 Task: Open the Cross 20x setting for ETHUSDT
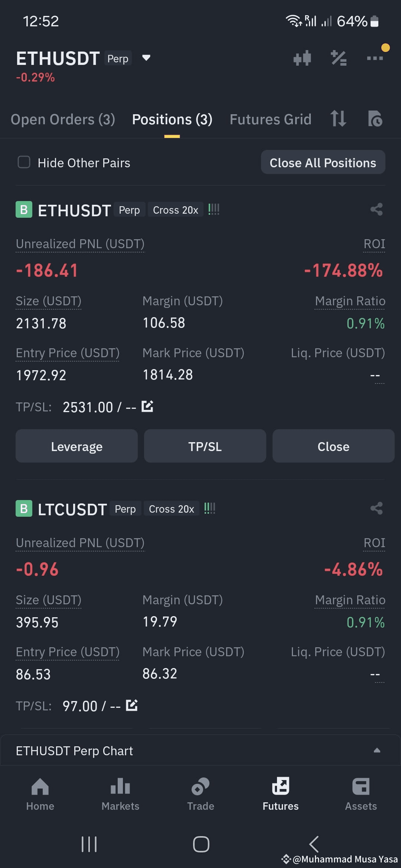176,210
